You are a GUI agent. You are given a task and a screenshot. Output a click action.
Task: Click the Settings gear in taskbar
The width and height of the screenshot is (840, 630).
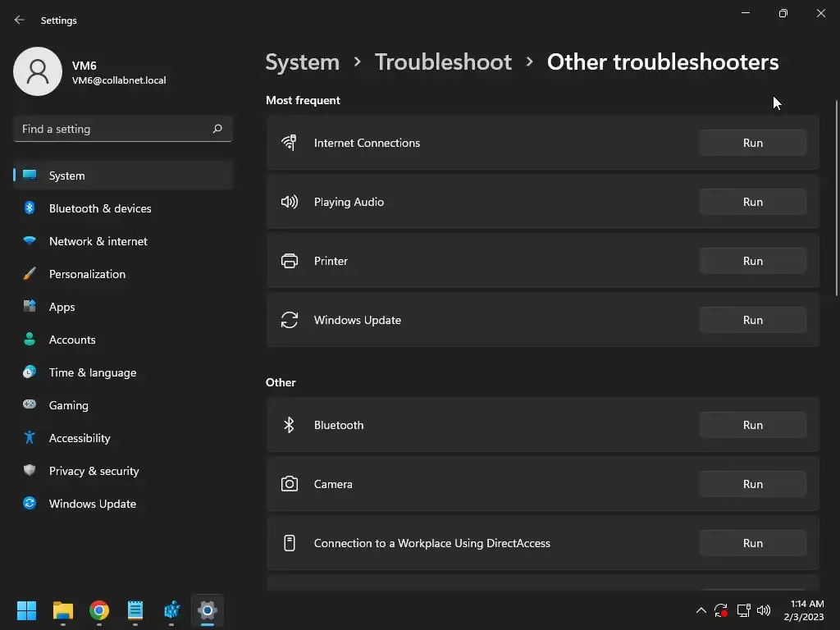coord(208,610)
